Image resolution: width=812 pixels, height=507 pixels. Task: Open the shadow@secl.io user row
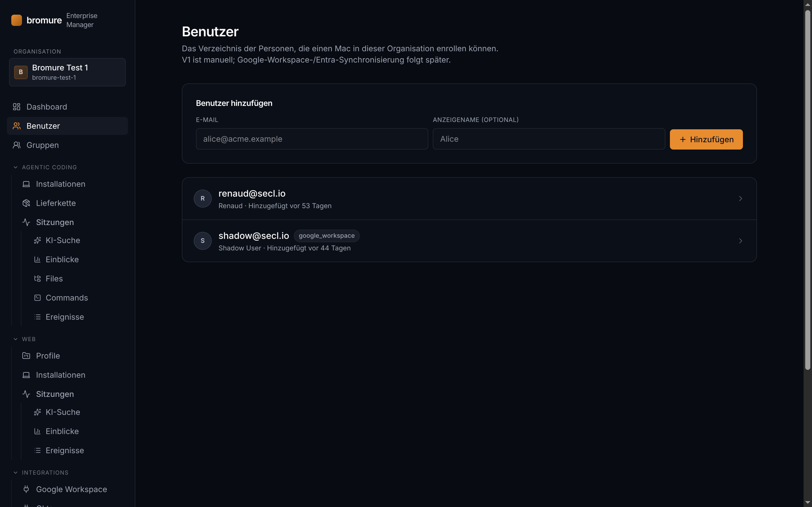[469, 241]
